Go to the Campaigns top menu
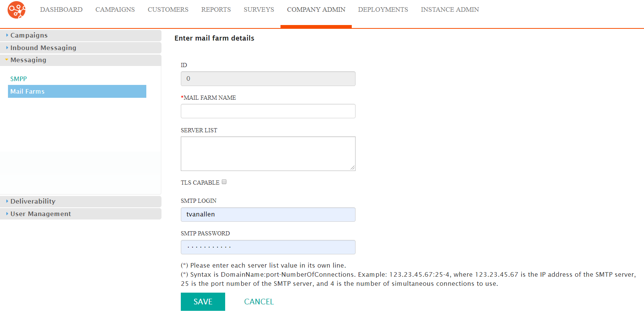The image size is (644, 315). [x=115, y=9]
